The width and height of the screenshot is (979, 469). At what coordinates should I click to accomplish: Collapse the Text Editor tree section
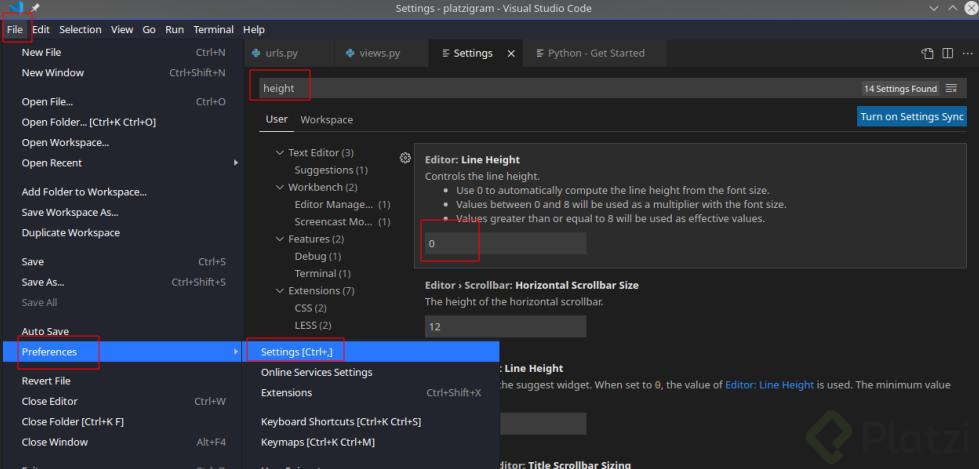[x=280, y=152]
